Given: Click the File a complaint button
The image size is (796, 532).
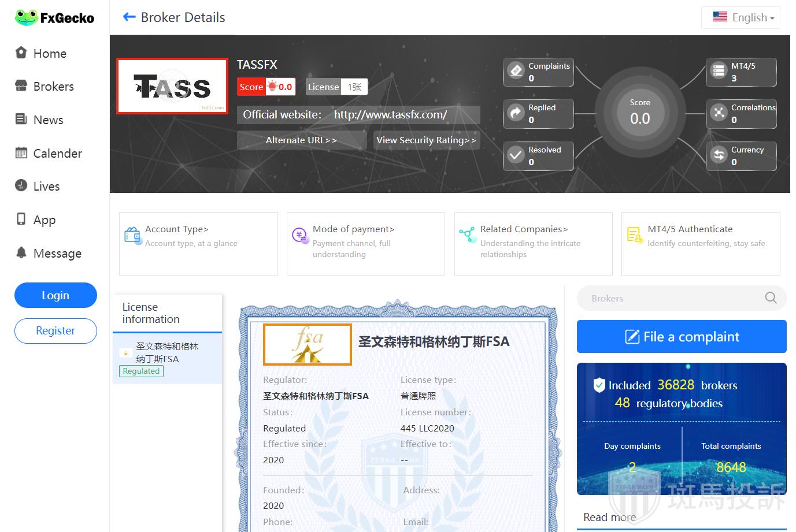Looking at the screenshot, I should pos(682,337).
